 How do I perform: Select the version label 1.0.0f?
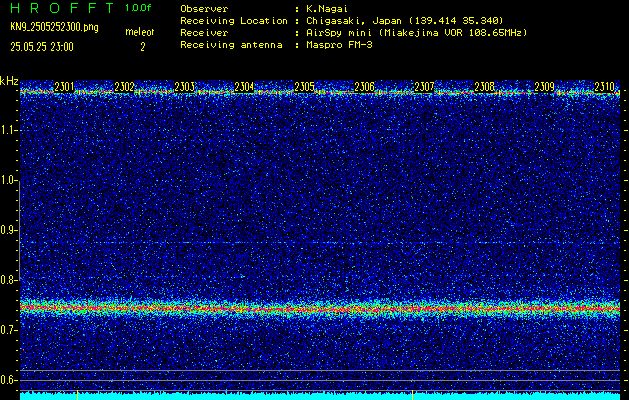138,8
